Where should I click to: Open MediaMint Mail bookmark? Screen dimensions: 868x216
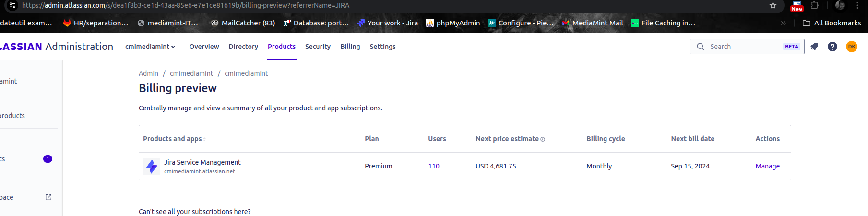pyautogui.click(x=593, y=23)
